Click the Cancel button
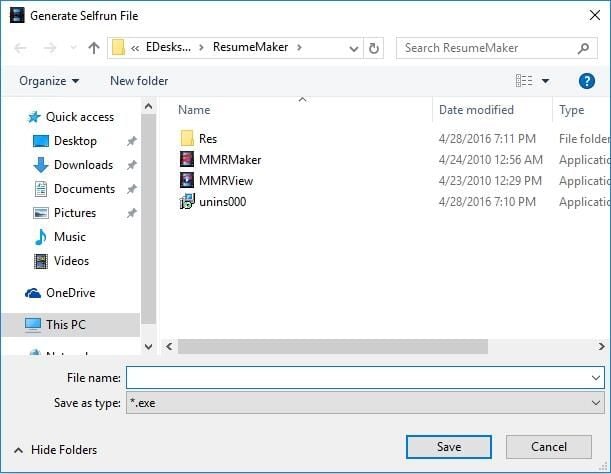The height and width of the screenshot is (474, 611). coord(549,447)
